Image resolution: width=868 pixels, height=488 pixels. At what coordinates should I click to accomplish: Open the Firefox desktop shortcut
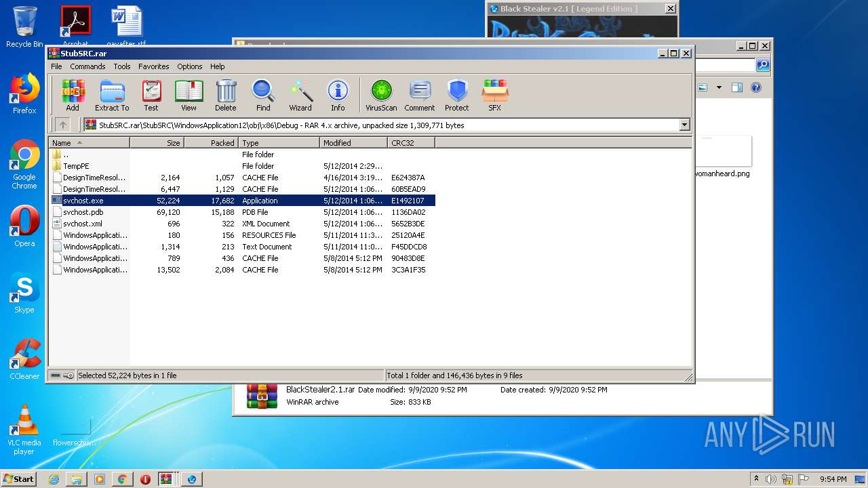coord(24,94)
